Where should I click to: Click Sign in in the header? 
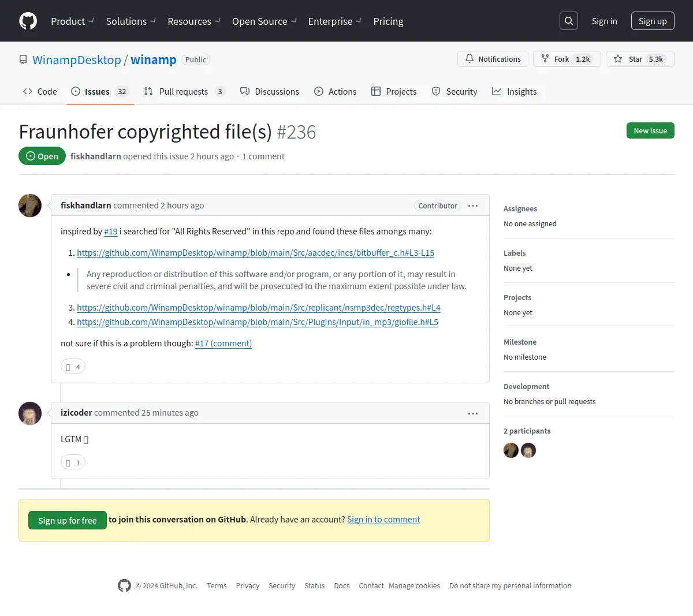pos(604,21)
